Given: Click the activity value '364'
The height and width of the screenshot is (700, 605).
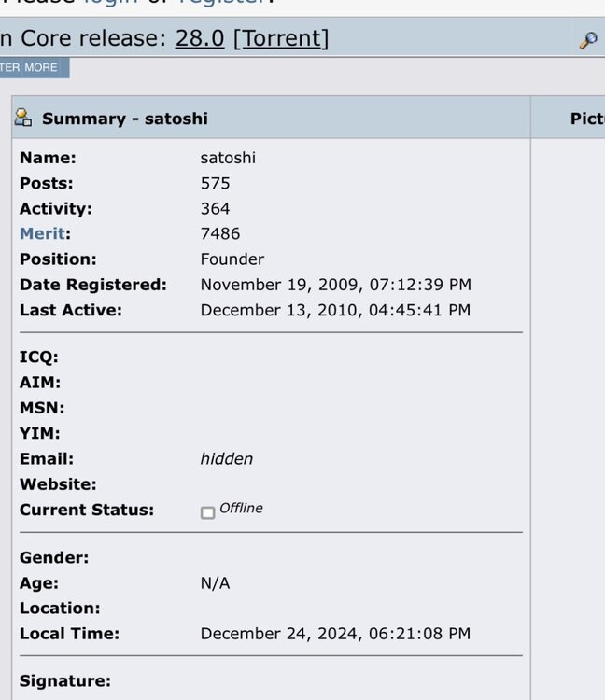Looking at the screenshot, I should click(x=216, y=208).
